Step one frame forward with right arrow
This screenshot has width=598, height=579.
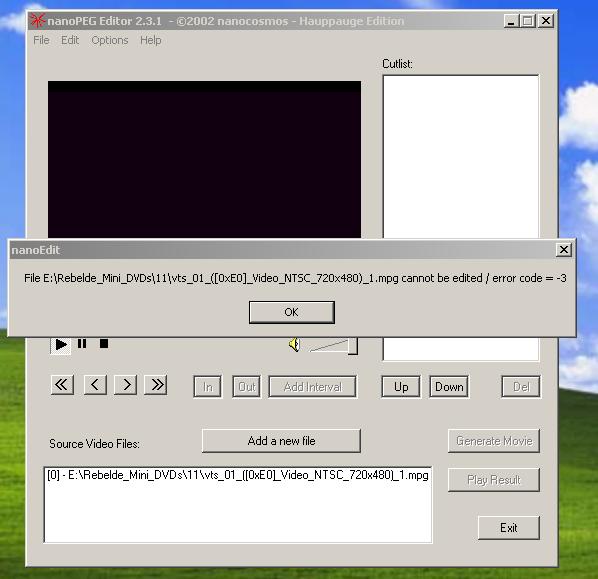[125, 385]
